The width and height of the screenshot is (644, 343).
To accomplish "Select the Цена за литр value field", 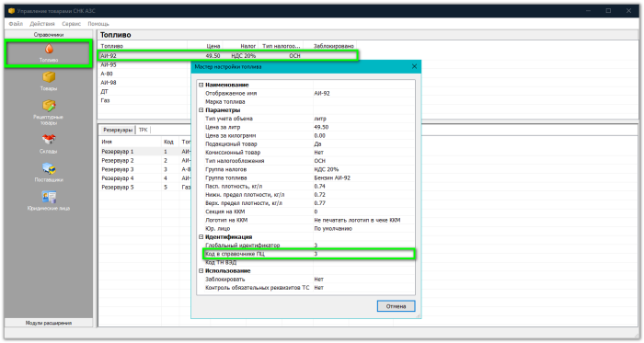I will [363, 127].
